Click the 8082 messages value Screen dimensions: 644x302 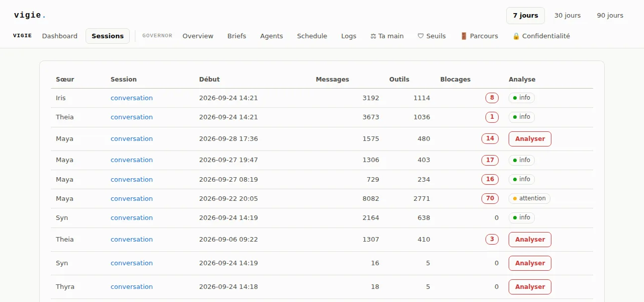(x=371, y=199)
